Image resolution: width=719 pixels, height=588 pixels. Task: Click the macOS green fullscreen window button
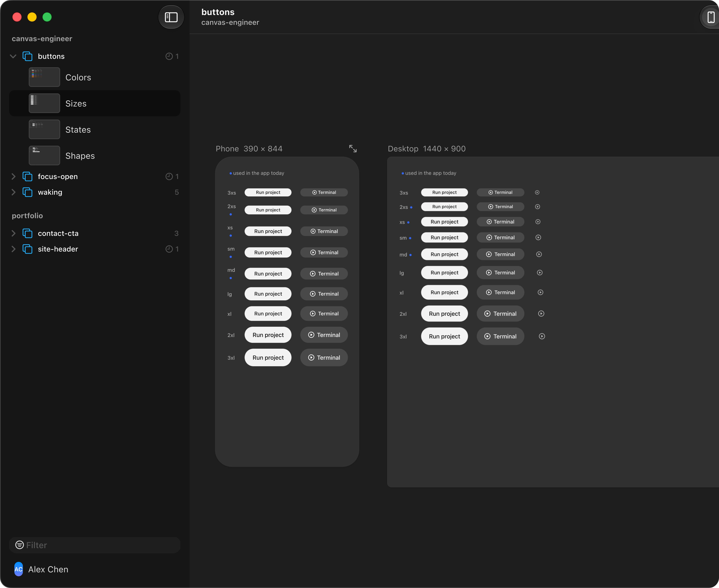(x=47, y=17)
